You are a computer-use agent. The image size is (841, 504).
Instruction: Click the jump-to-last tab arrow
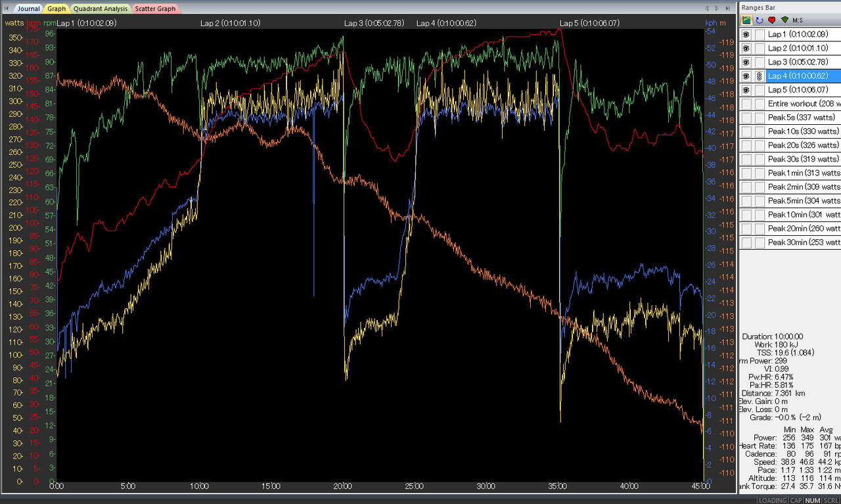coord(727,9)
